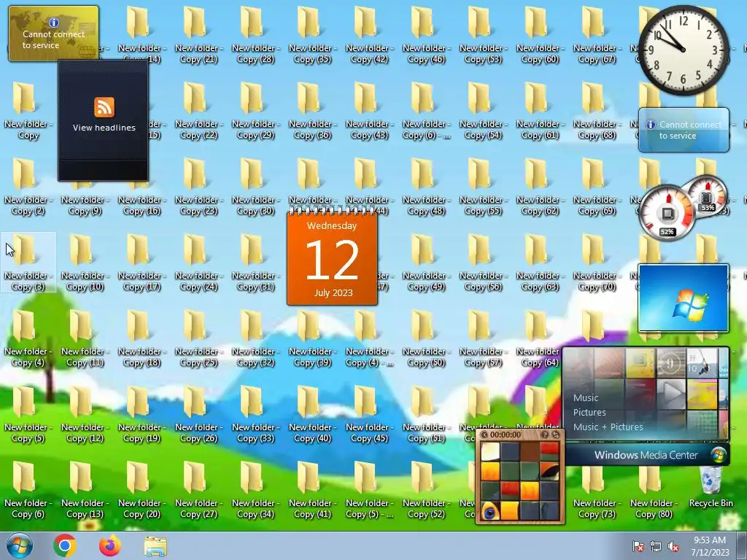Click the gold currency gadget error message

point(53,39)
